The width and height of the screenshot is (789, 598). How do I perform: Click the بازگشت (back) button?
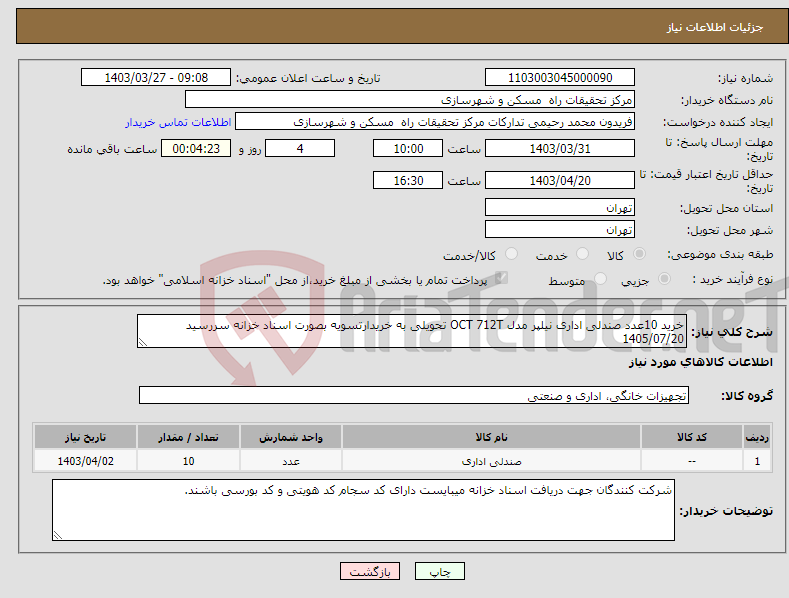[x=370, y=571]
